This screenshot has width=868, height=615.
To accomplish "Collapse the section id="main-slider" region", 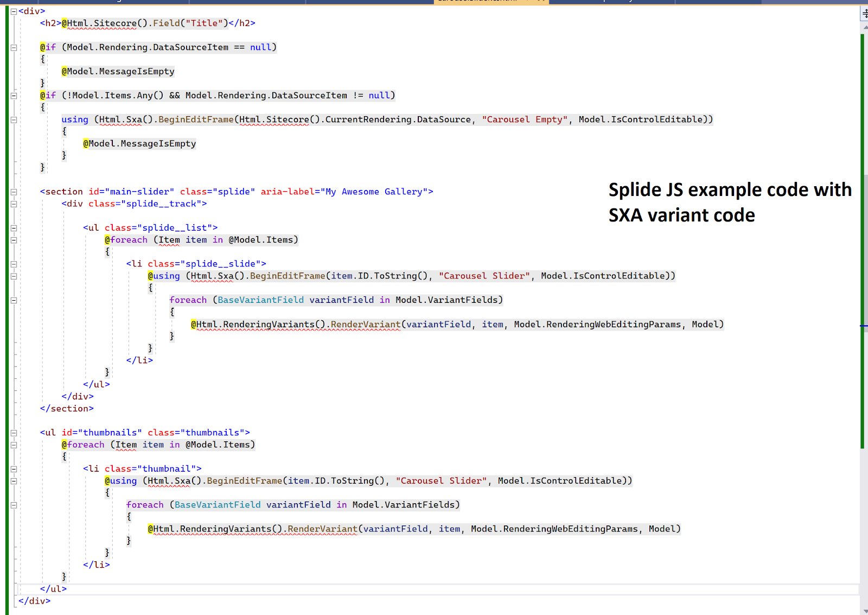I will [14, 192].
